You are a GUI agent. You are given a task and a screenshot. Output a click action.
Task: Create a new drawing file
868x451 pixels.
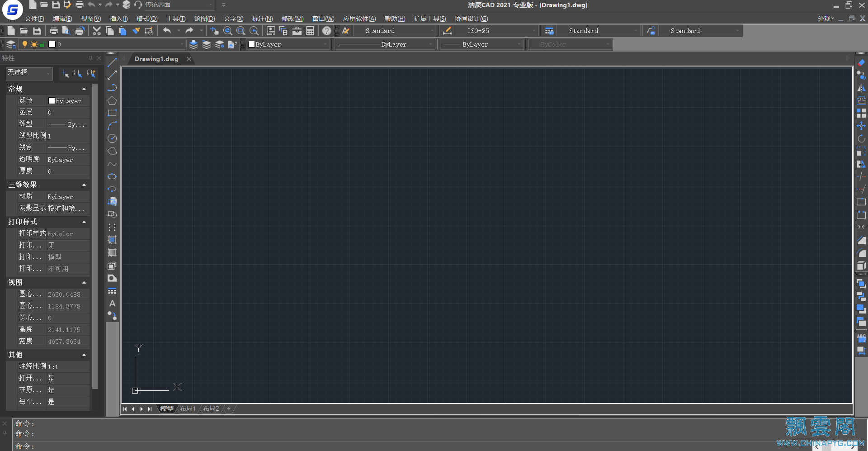(x=11, y=31)
